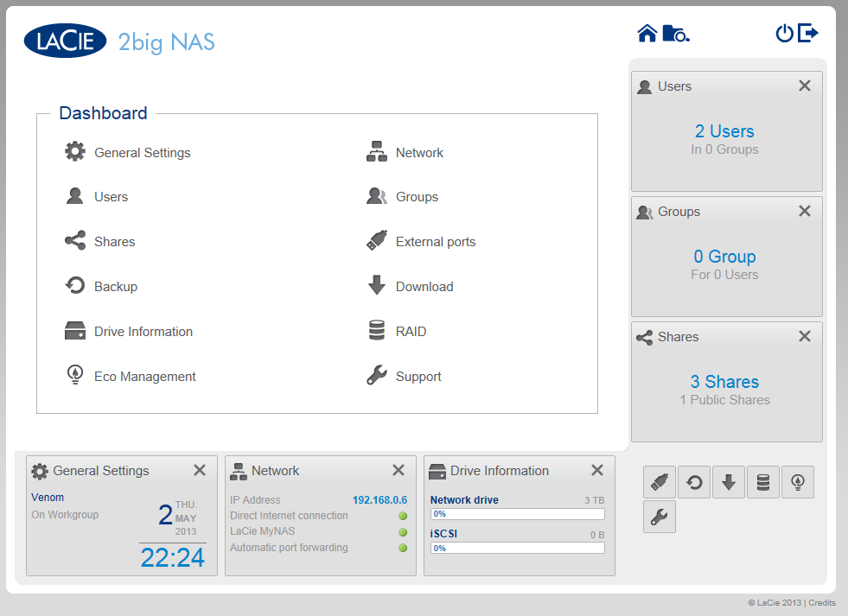Close the Users widget
The height and width of the screenshot is (616, 848).
[x=805, y=86]
